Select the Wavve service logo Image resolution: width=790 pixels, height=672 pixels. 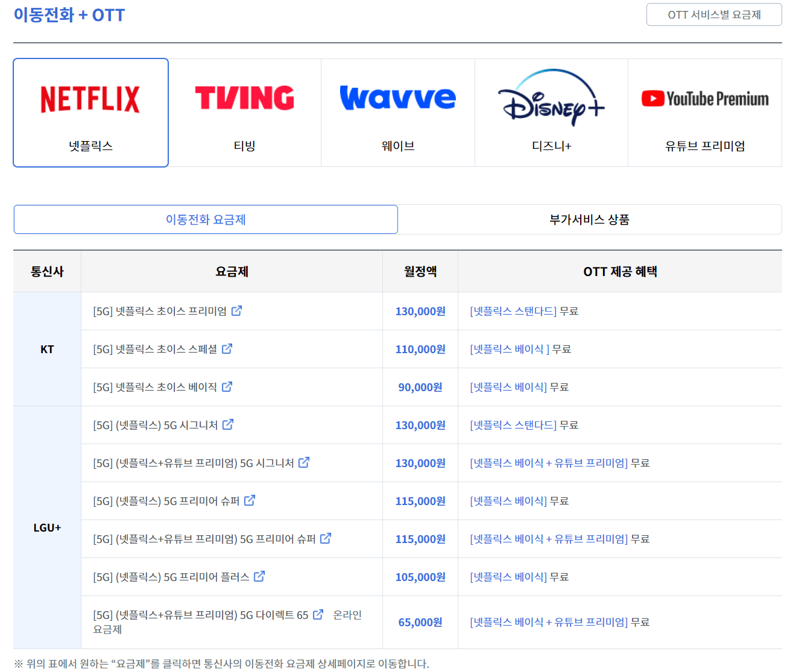[x=398, y=98]
